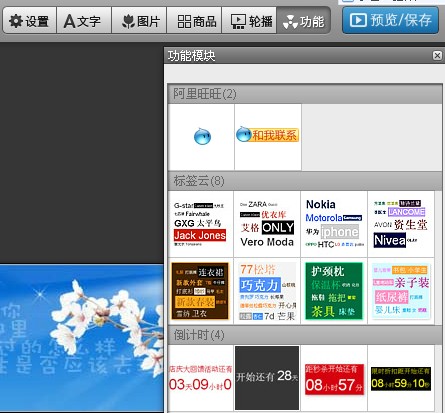Pick the Nivea 资生堂 tag cloud
Viewport: 445px width, 413px height.
point(401,224)
